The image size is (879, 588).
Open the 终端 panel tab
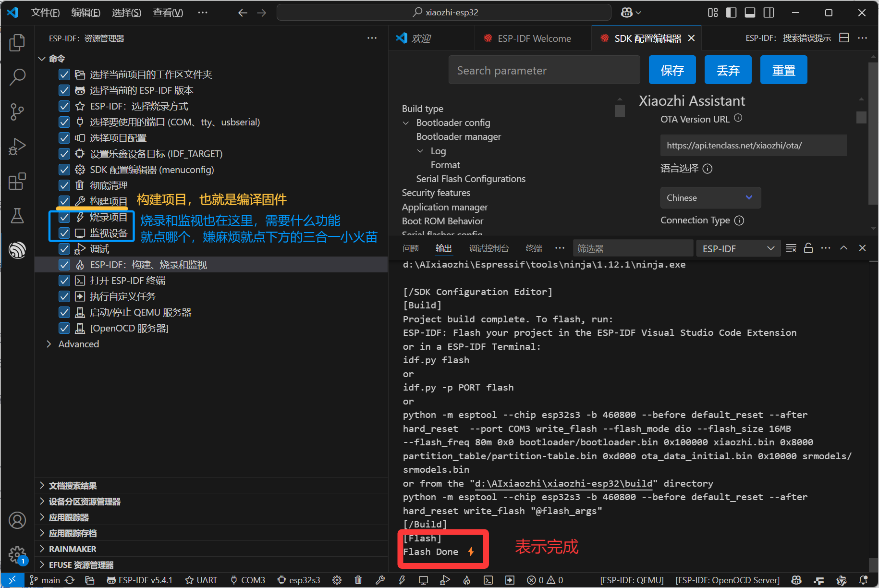534,248
